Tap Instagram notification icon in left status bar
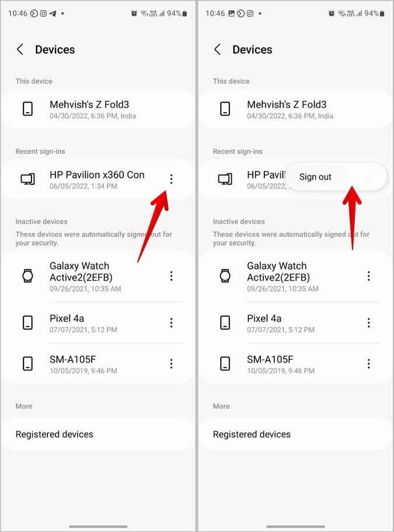394x532 pixels. pos(43,13)
